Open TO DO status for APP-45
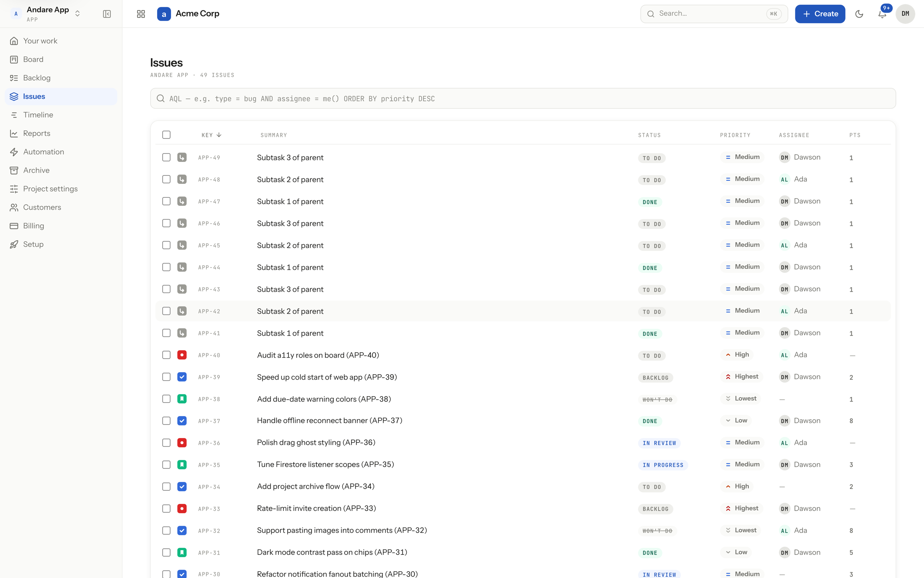This screenshot has width=924, height=578. (652, 246)
